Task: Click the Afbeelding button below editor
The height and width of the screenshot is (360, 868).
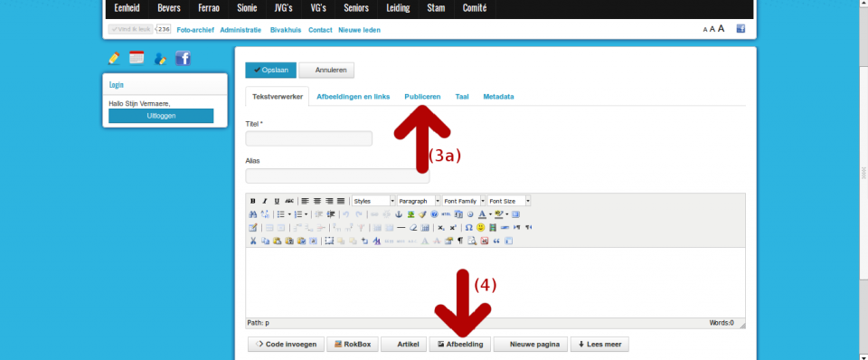Action: [x=459, y=345]
